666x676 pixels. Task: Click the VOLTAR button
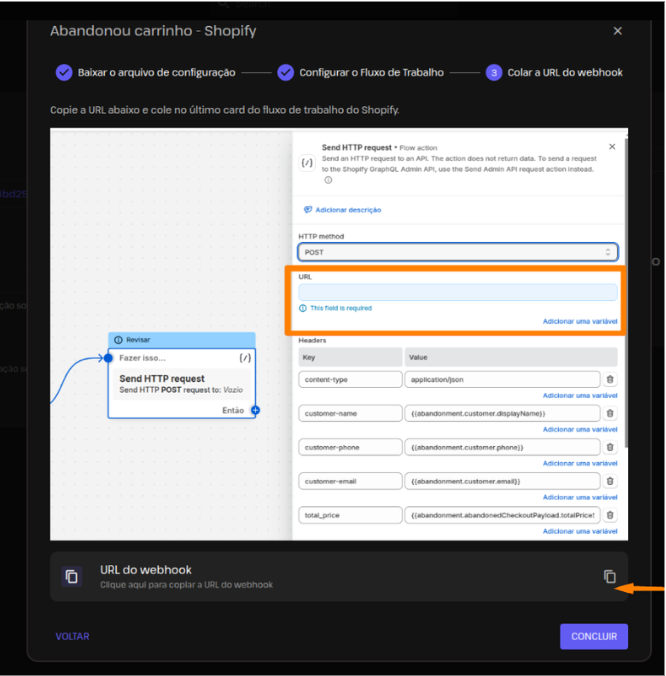pyautogui.click(x=72, y=636)
